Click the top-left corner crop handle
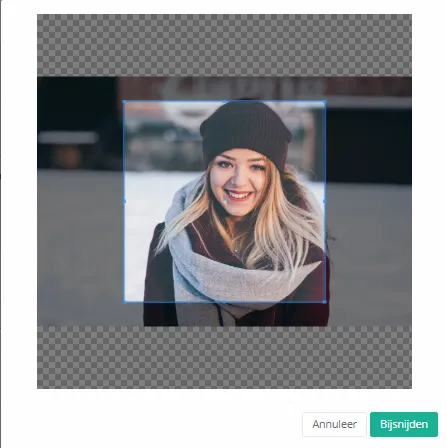This screenshot has height=448, width=447. (x=124, y=101)
